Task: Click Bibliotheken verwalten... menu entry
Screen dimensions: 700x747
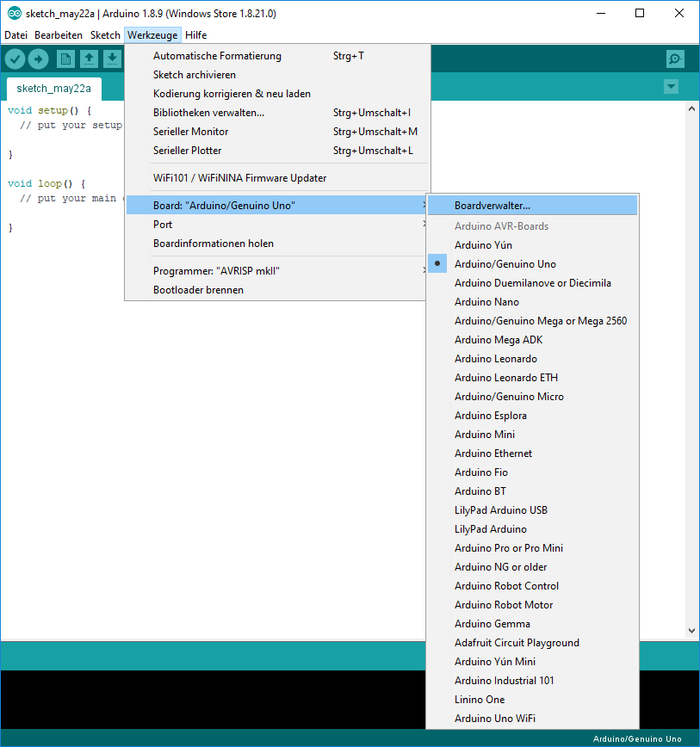Action: (208, 113)
